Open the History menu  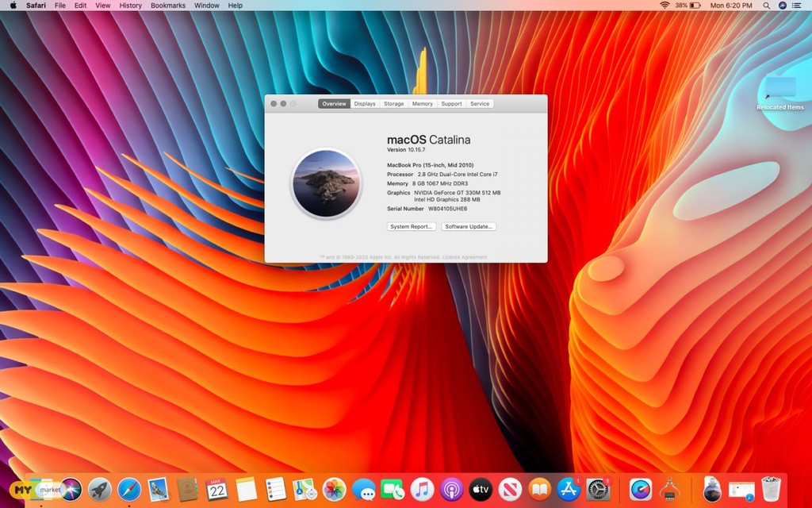[130, 6]
